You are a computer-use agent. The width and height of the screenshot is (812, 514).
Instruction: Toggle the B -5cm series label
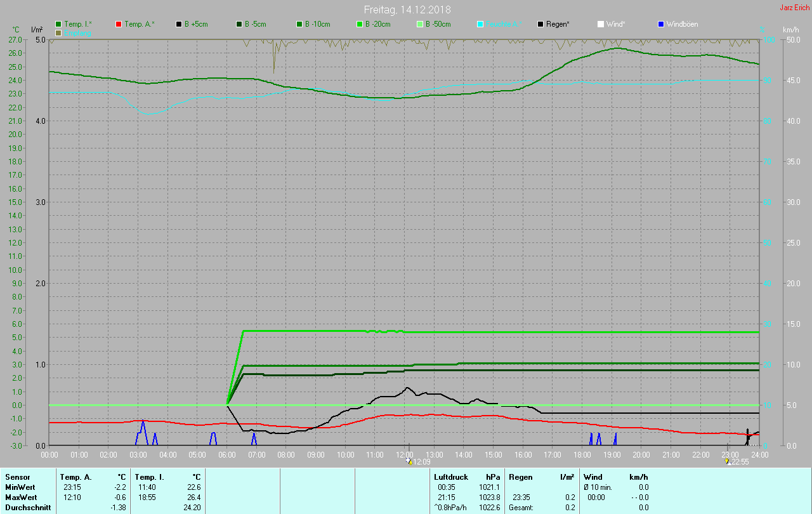256,24
